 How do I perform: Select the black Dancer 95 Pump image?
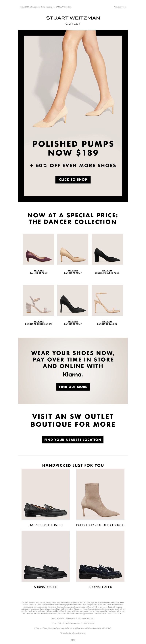point(73,300)
